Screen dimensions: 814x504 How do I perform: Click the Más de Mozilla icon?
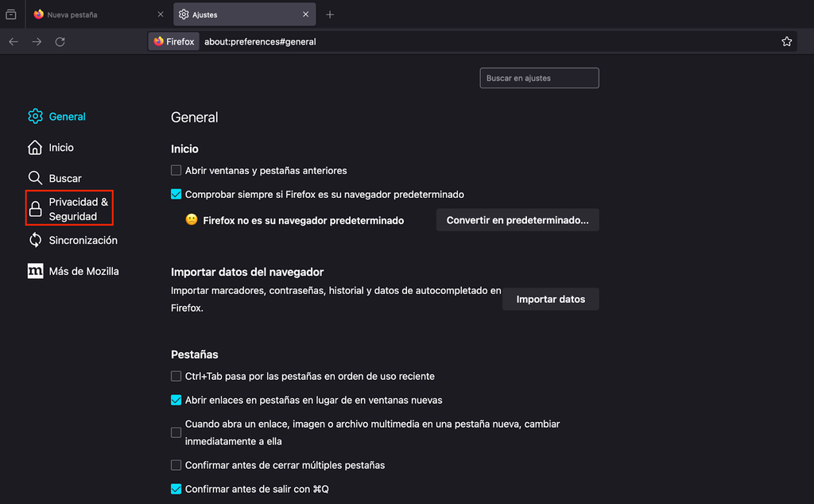pos(35,270)
